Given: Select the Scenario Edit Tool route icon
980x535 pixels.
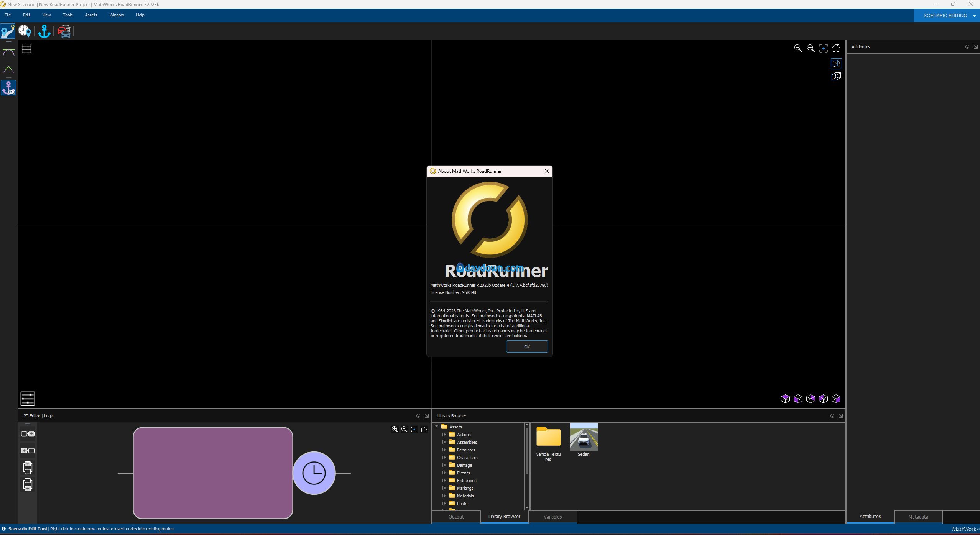Looking at the screenshot, I should [x=8, y=31].
